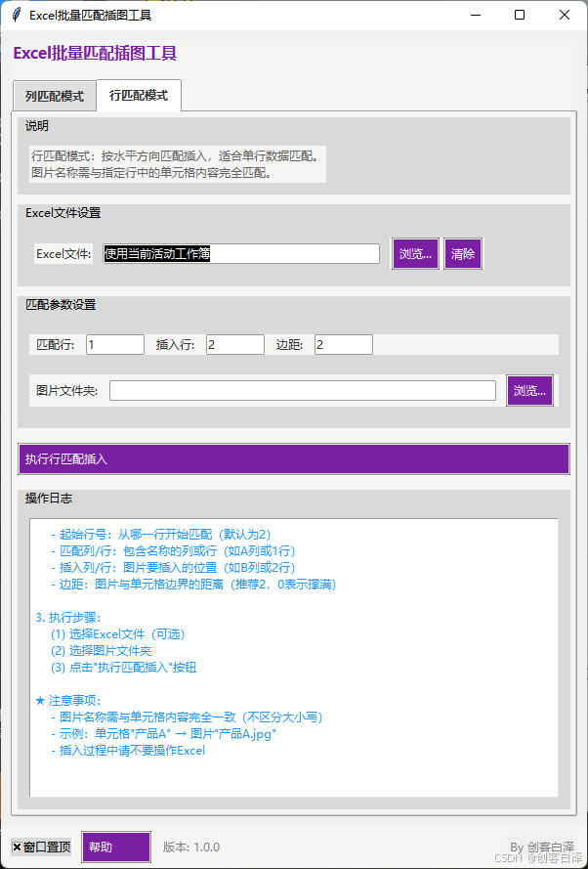Focus the 插入行 input field
The image size is (588, 869).
[x=235, y=345]
